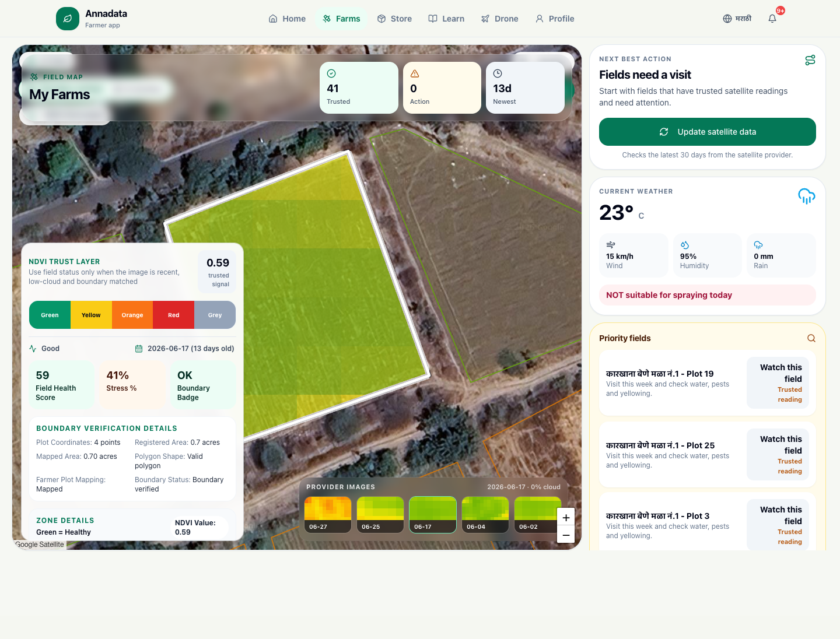Viewport: 840px width, 639px height.
Task: Click the rain cloud weather icon
Action: (x=807, y=196)
